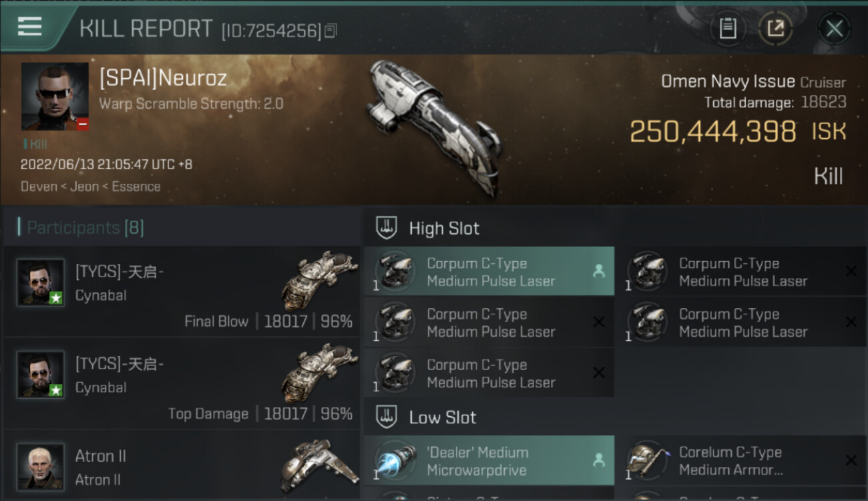The width and height of the screenshot is (868, 501).
Task: Copy the kill report ID with the copy icon
Action: click(332, 30)
